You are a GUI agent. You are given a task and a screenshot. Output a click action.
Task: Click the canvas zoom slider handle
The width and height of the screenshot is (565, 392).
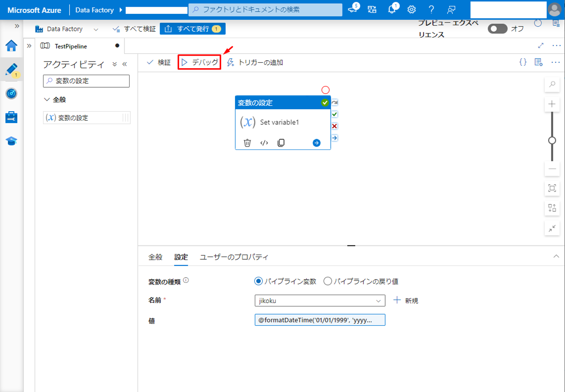pos(551,140)
